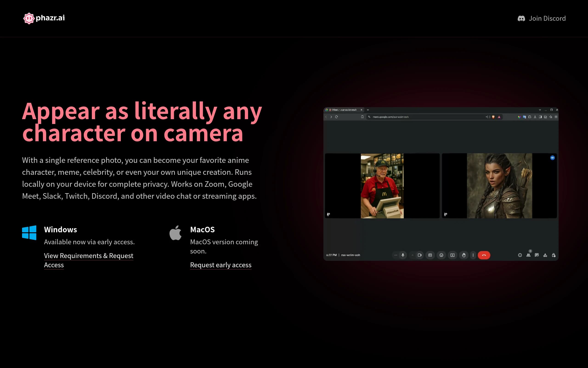Select the elf archer video tile
The height and width of the screenshot is (368, 588).
(x=499, y=186)
